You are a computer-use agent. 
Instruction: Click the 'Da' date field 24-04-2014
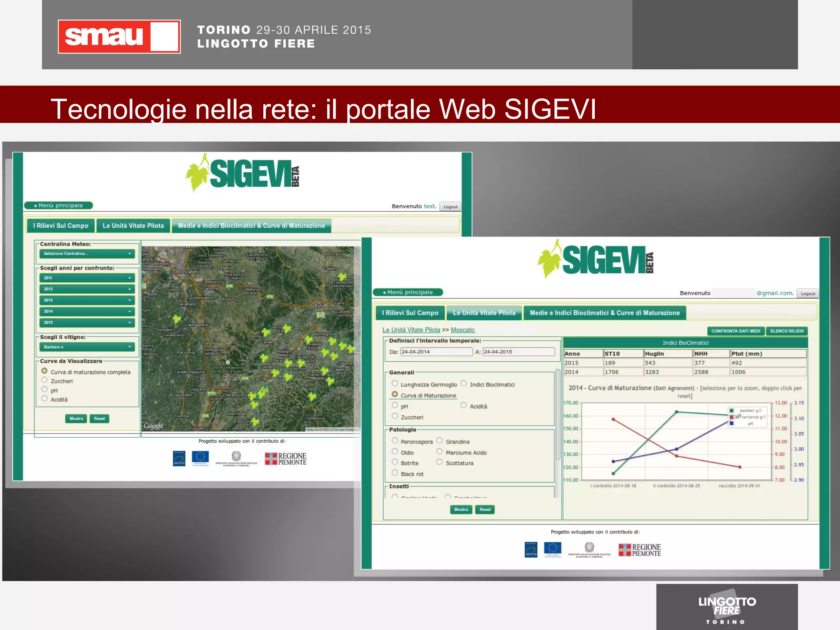point(437,352)
